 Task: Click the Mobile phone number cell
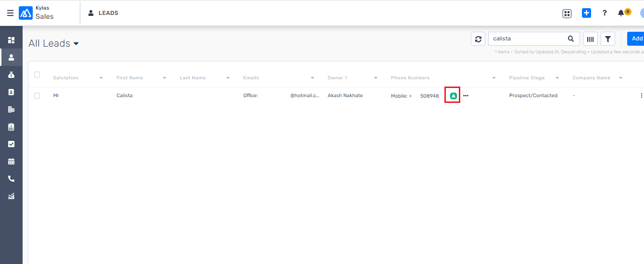tap(415, 96)
